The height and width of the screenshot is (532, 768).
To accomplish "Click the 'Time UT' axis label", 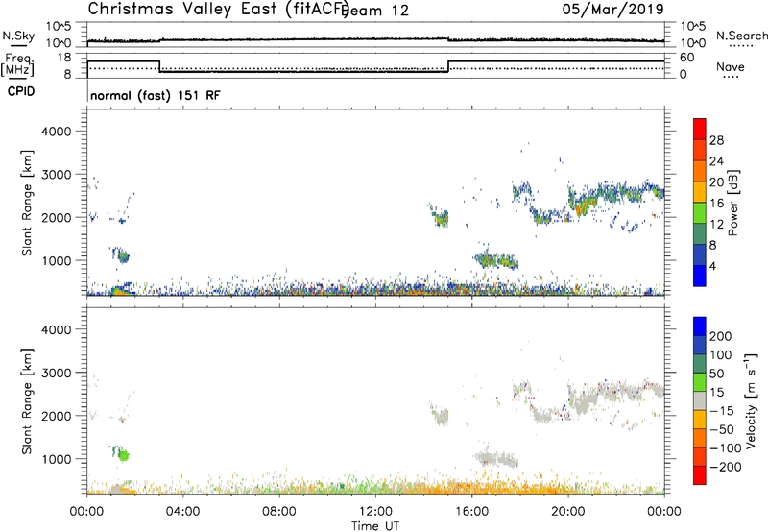I will pos(375,526).
